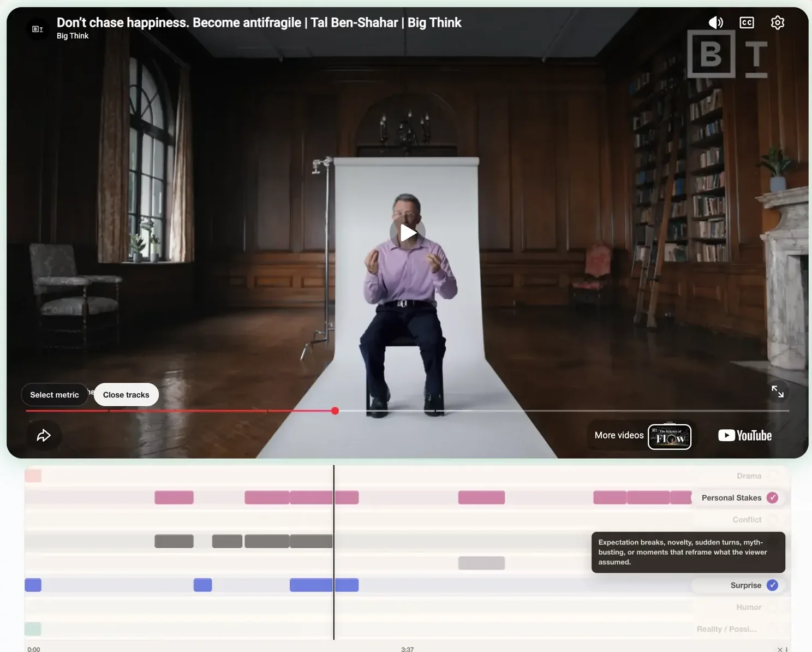Click the Big Think channel avatar icon
812x652 pixels.
37,29
